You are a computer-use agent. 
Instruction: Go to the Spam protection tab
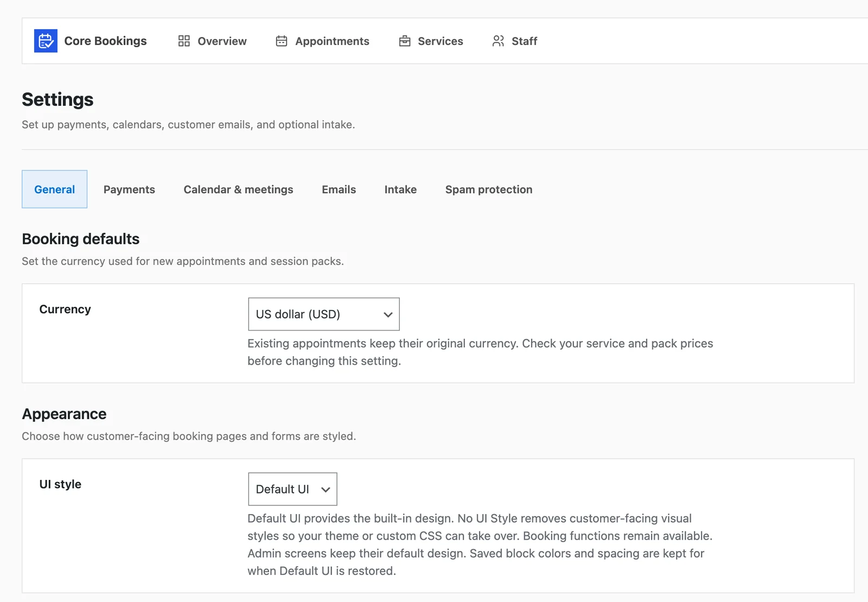click(489, 189)
